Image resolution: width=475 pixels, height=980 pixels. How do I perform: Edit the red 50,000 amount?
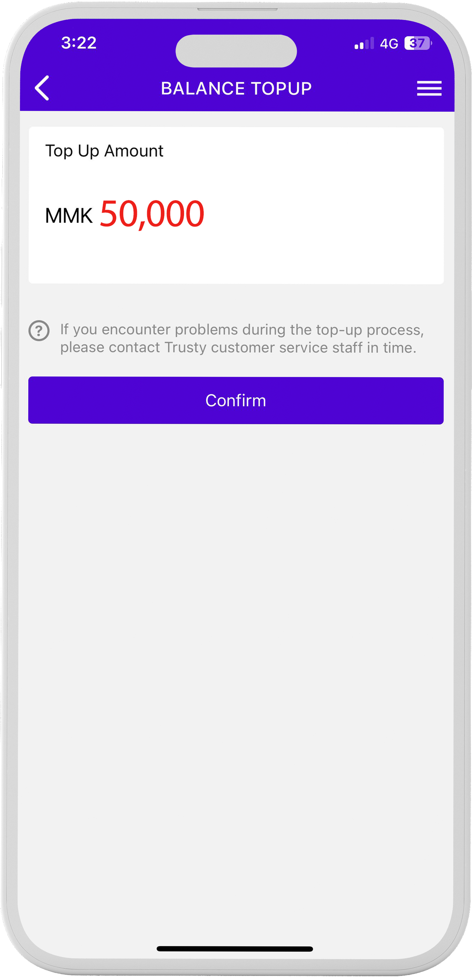point(152,214)
